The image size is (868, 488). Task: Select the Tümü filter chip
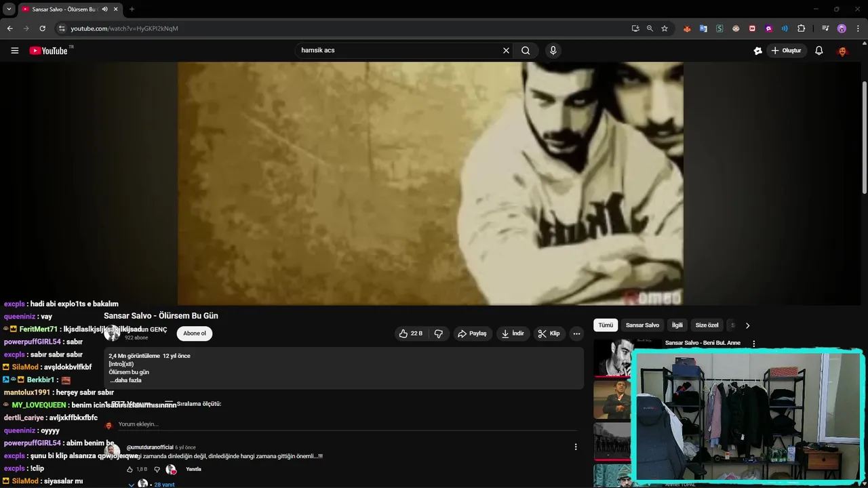[606, 325]
